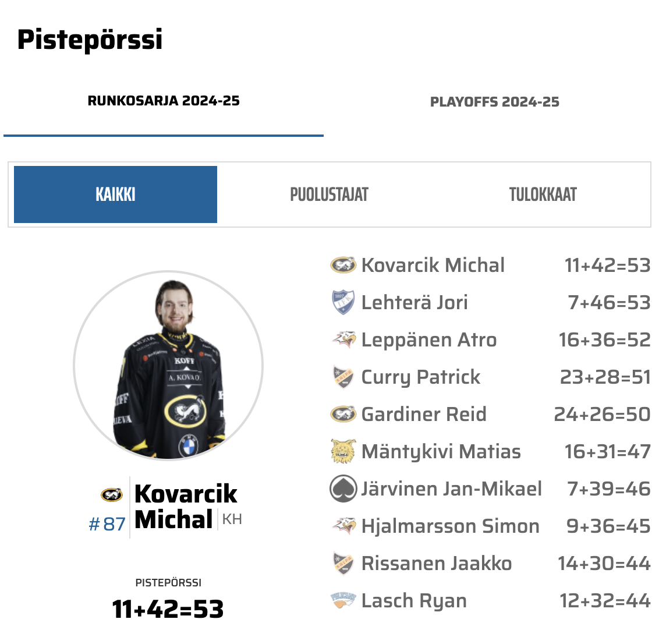Click the large Kovarcik Michal name heading

click(x=185, y=507)
